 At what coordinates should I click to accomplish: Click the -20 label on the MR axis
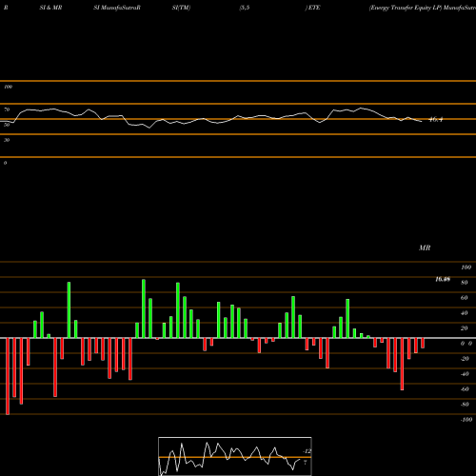point(465,359)
